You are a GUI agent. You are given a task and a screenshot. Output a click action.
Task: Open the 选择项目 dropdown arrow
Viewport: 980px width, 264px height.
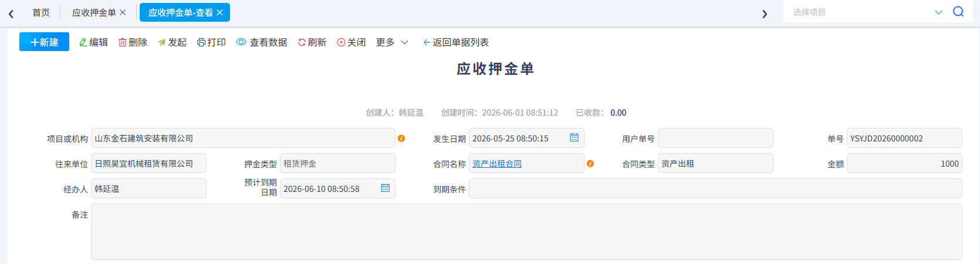[x=938, y=12]
